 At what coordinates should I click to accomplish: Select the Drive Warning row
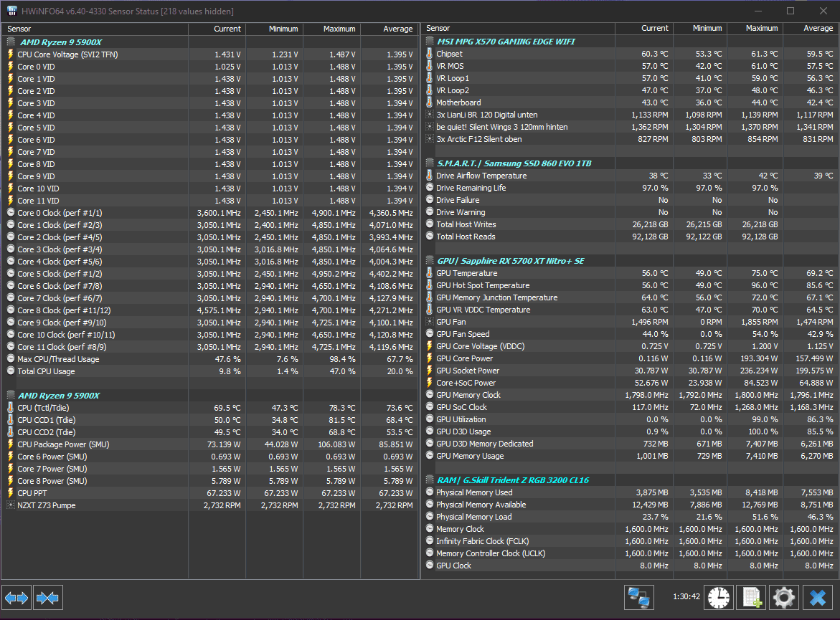[x=629, y=212]
